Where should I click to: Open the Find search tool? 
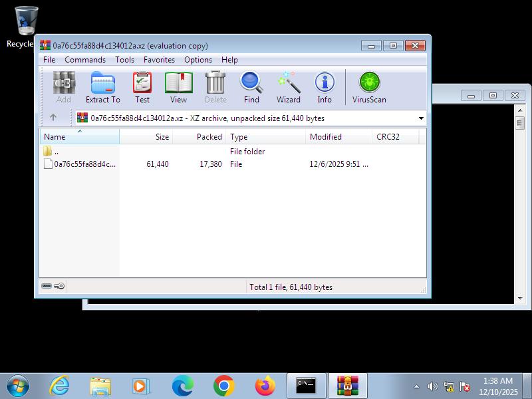251,88
